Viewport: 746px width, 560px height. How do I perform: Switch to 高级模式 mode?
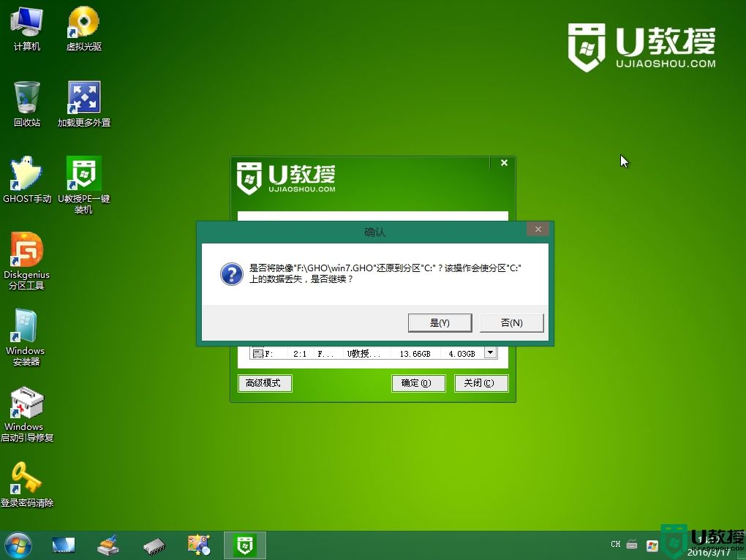(x=264, y=383)
